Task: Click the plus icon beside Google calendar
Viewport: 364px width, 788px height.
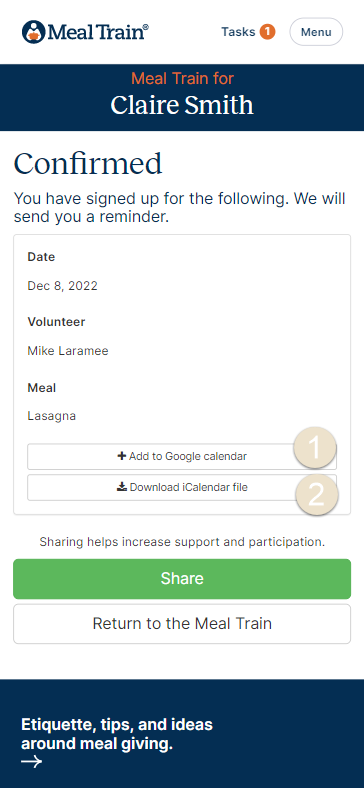Action: click(121, 456)
